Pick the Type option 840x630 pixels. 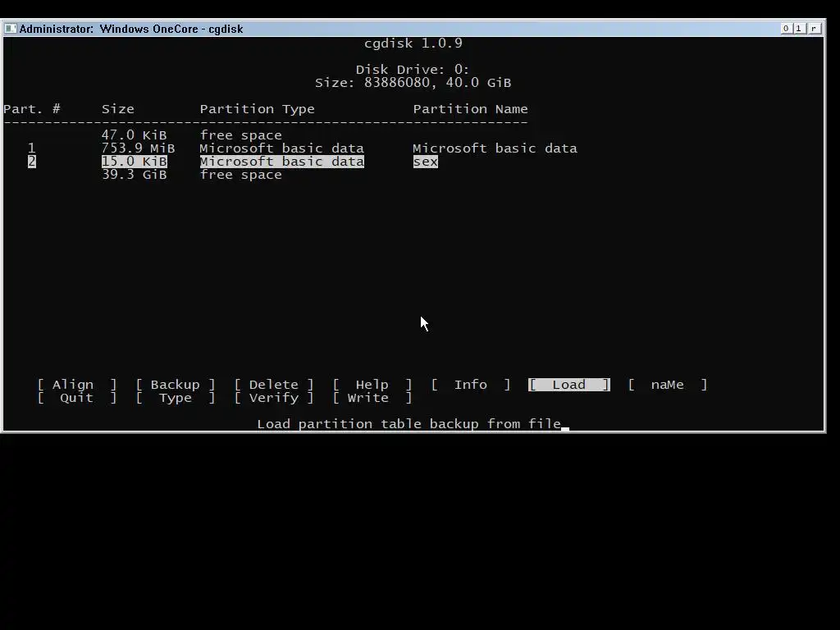coord(176,398)
